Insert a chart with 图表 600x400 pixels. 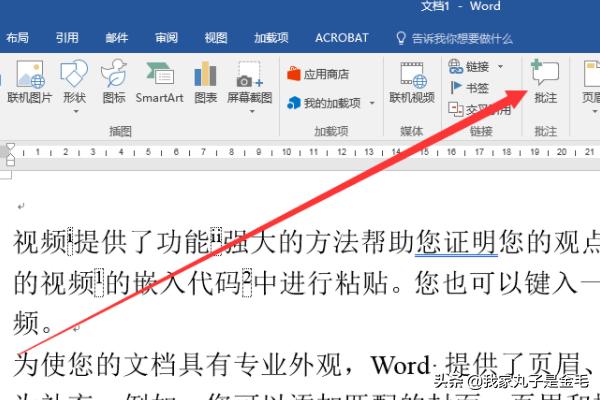(x=206, y=82)
